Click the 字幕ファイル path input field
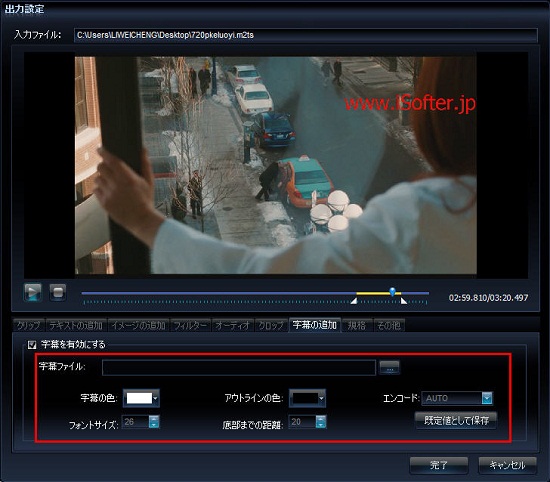 point(239,368)
